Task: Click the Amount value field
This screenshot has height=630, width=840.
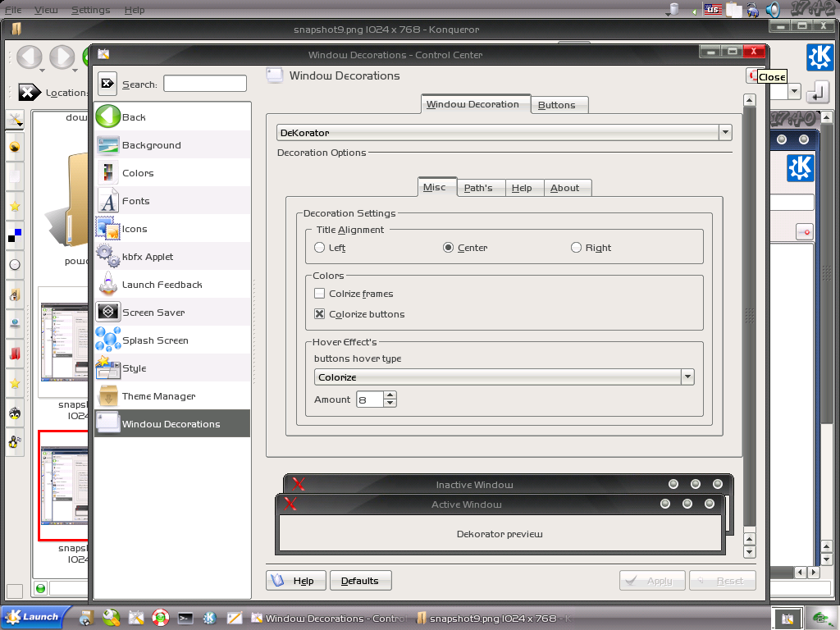Action: tap(370, 399)
